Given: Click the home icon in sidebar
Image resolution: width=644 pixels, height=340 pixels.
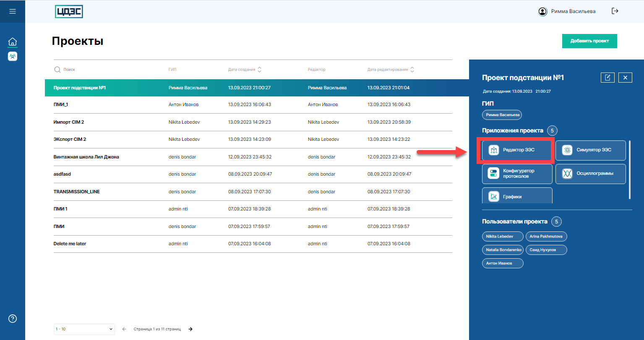Looking at the screenshot, I should point(13,42).
